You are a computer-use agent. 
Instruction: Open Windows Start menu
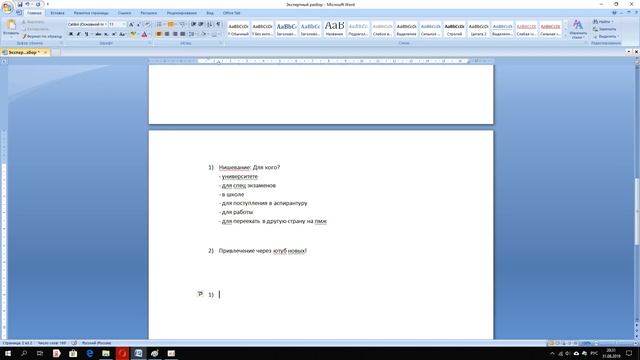tap(8, 353)
